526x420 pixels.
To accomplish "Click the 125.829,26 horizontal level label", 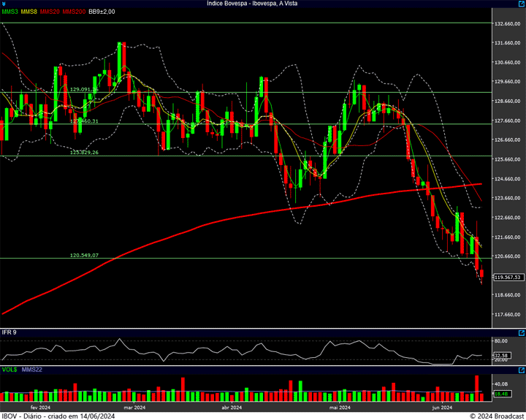I will click(x=84, y=152).
